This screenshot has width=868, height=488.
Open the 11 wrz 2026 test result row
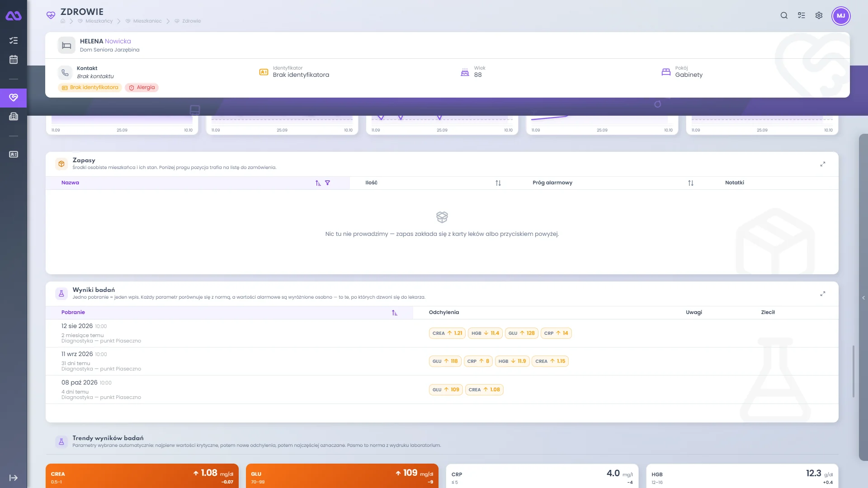click(x=442, y=361)
